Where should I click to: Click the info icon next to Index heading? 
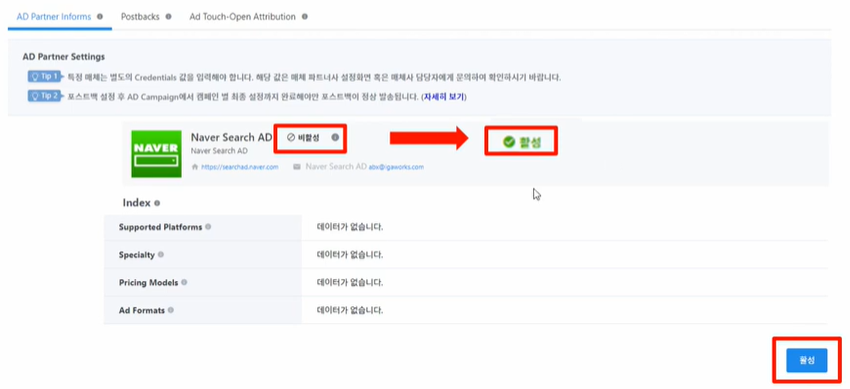[157, 203]
